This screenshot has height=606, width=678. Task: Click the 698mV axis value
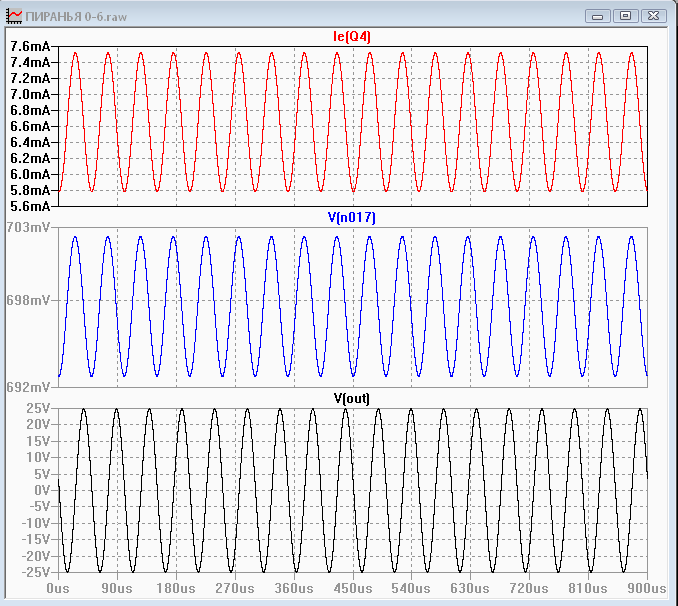28,300
